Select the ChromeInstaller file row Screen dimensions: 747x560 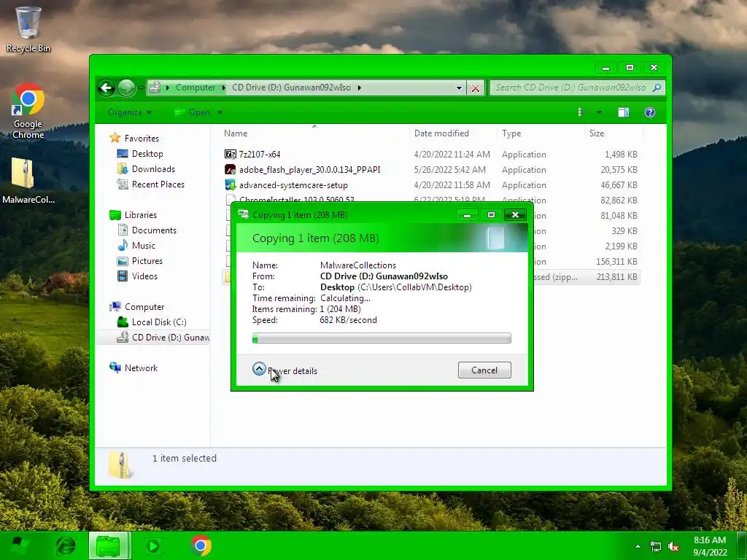pyautogui.click(x=431, y=200)
